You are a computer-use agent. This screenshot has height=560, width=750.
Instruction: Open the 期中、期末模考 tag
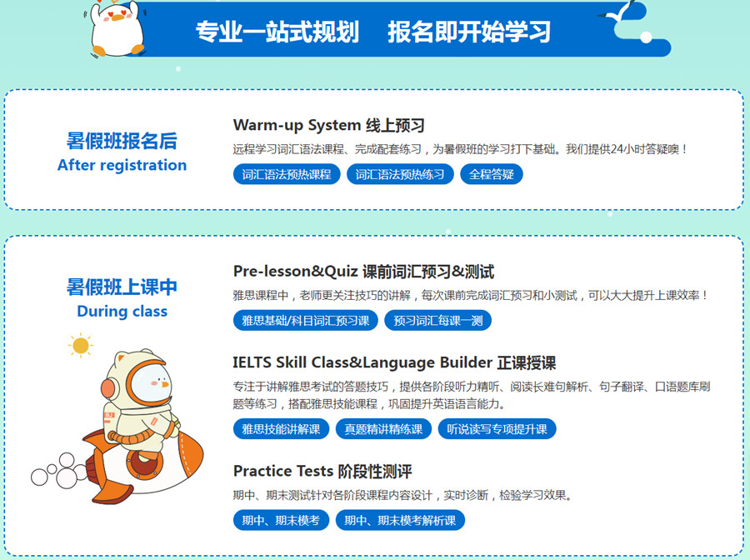[x=282, y=520]
